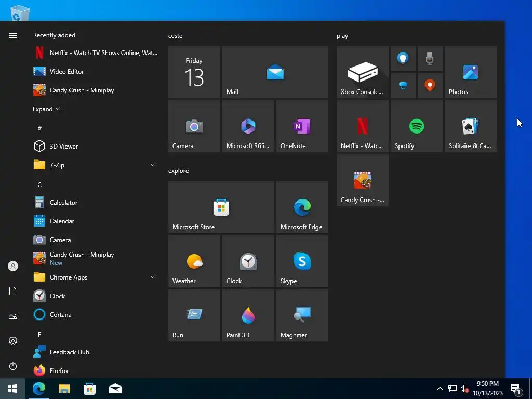Image resolution: width=532 pixels, height=399 pixels.
Task: Open Feedback Hub from app list
Action: coord(95,352)
